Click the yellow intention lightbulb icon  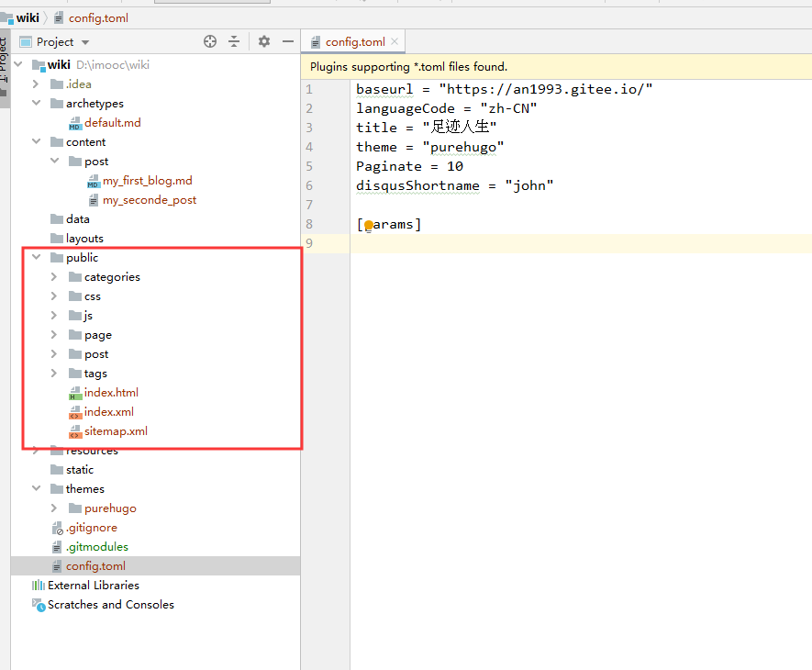[x=369, y=225]
